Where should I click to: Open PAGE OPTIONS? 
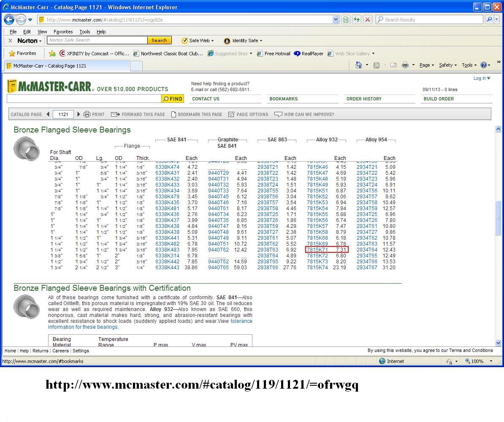pyautogui.click(x=248, y=114)
